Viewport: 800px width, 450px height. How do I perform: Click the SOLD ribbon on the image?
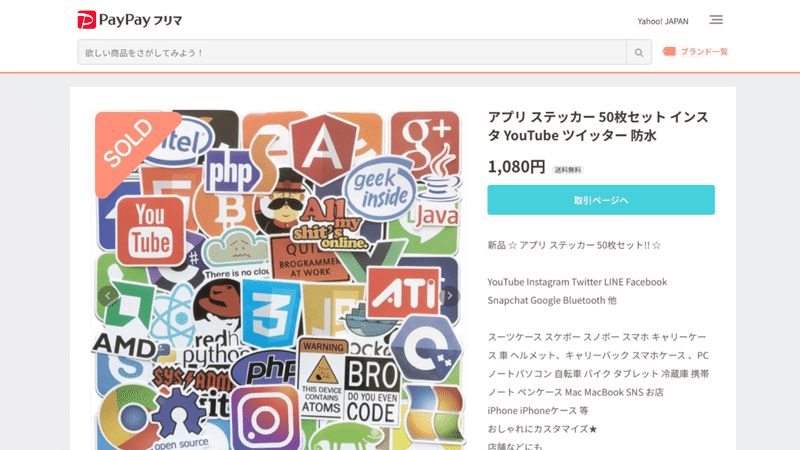click(130, 145)
